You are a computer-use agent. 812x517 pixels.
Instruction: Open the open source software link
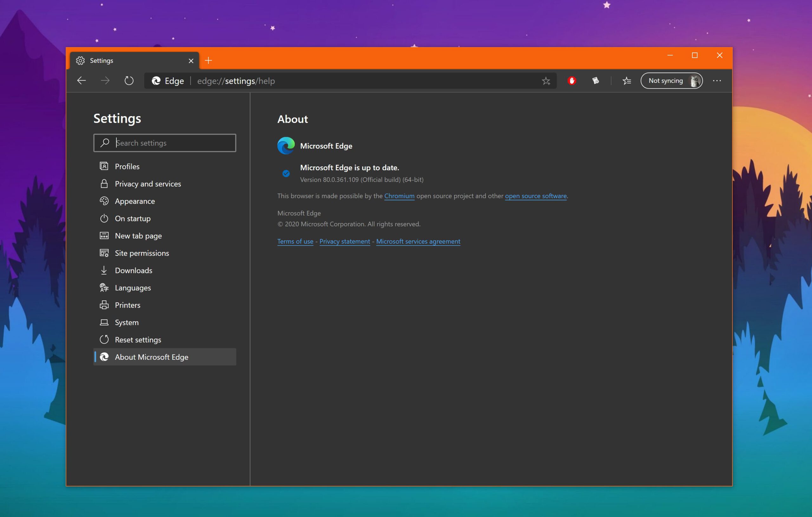coord(535,196)
